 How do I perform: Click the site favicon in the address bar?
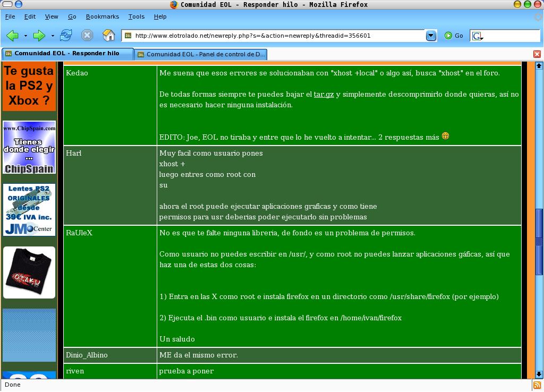pos(128,36)
